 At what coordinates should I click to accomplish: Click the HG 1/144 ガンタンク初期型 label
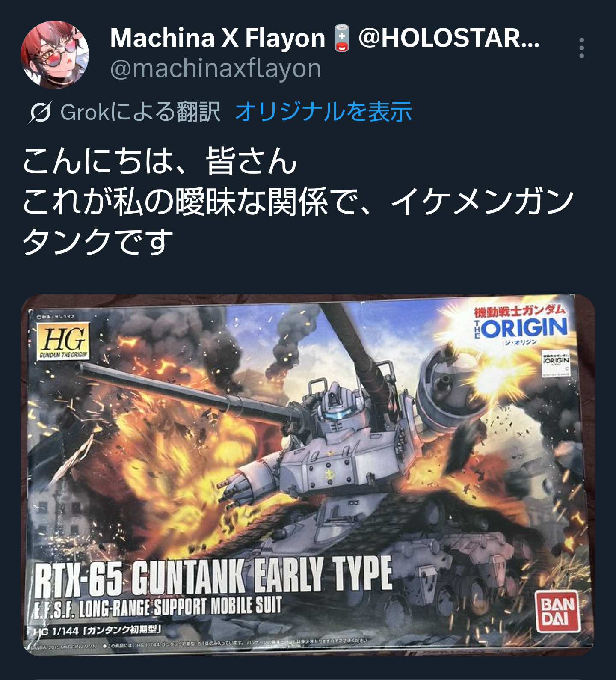coord(98,631)
